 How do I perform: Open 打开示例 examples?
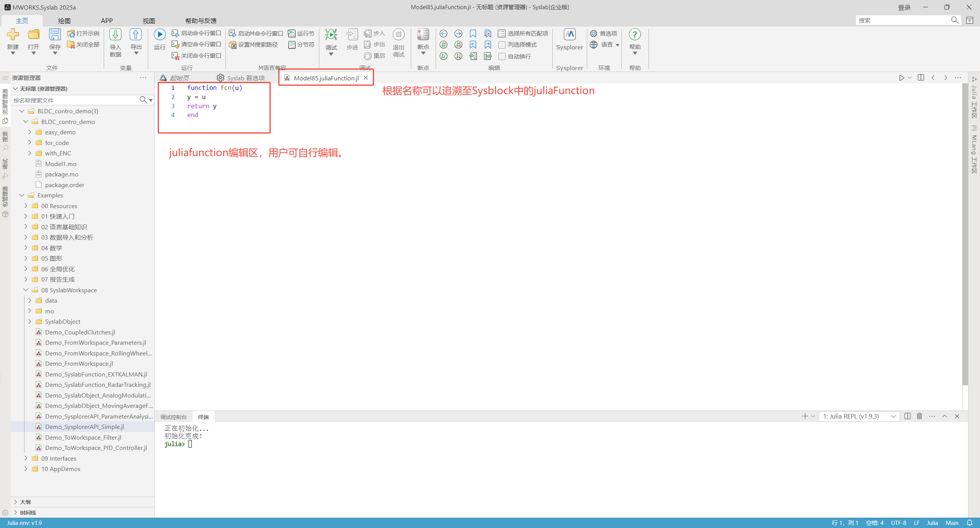(x=83, y=33)
